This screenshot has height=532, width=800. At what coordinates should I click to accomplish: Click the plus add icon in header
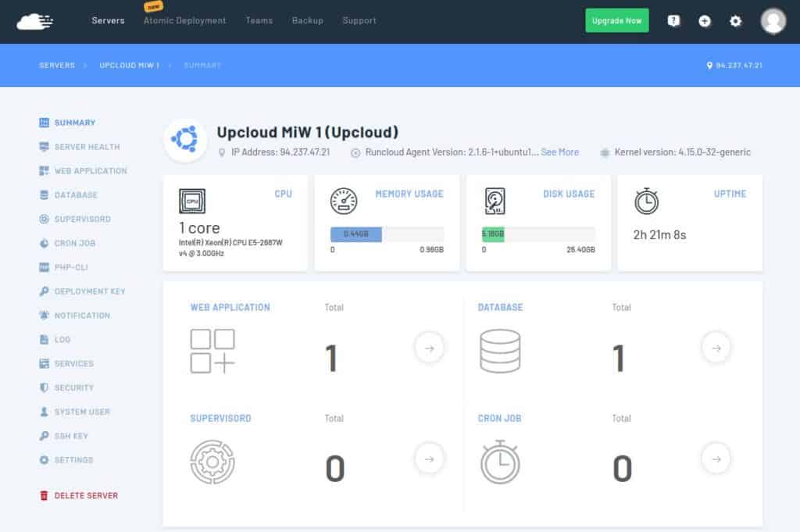coord(705,21)
